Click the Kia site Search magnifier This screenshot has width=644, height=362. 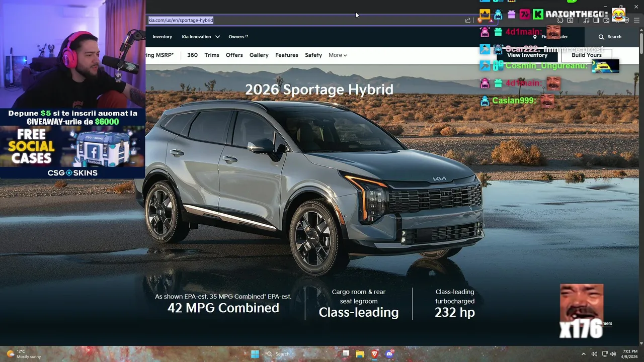tap(601, 37)
